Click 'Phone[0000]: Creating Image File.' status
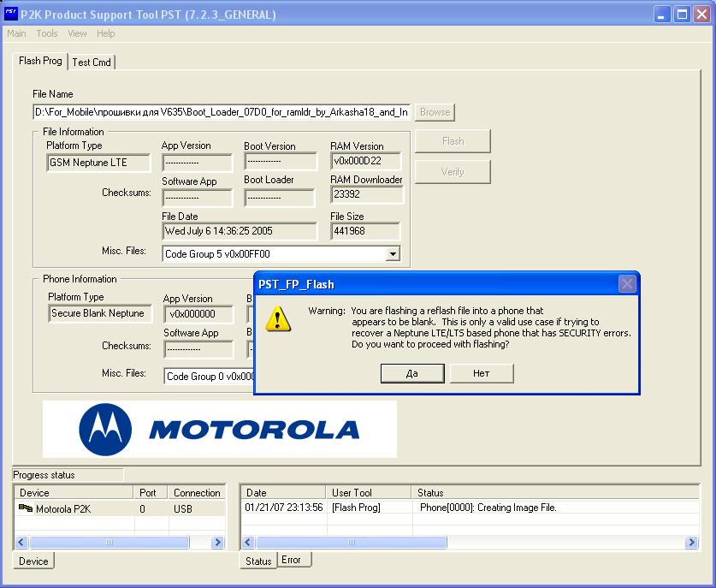 tap(488, 508)
